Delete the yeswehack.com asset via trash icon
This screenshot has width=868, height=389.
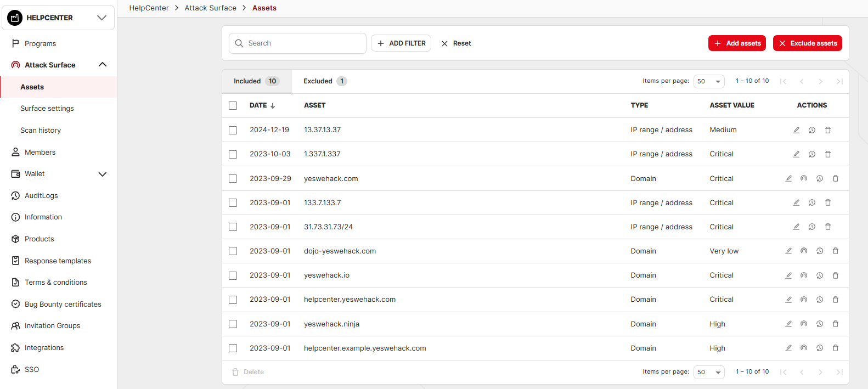click(836, 178)
